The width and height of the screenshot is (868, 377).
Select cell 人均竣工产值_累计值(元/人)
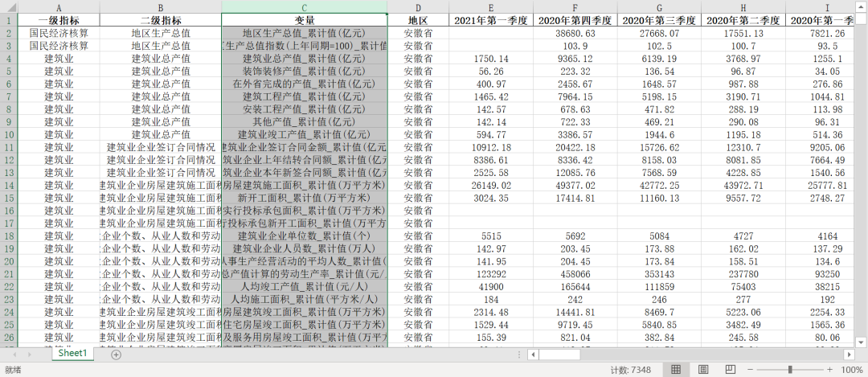point(304,287)
